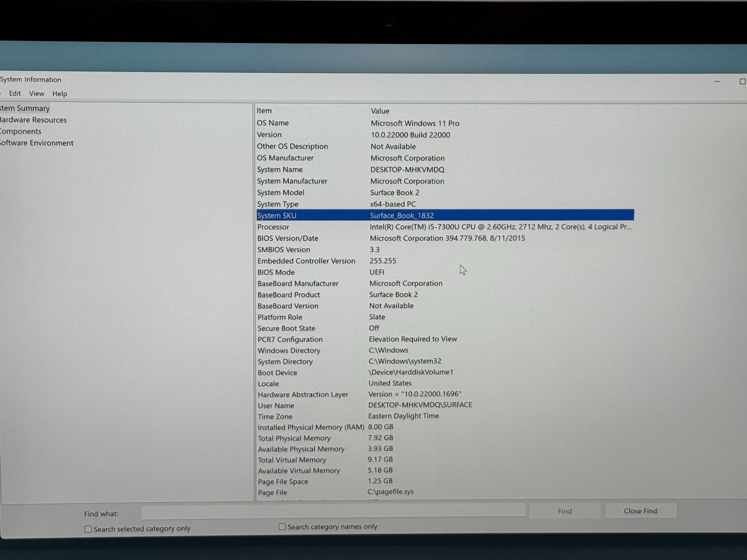The width and height of the screenshot is (747, 560).
Task: Open the Help menu
Action: click(x=59, y=93)
